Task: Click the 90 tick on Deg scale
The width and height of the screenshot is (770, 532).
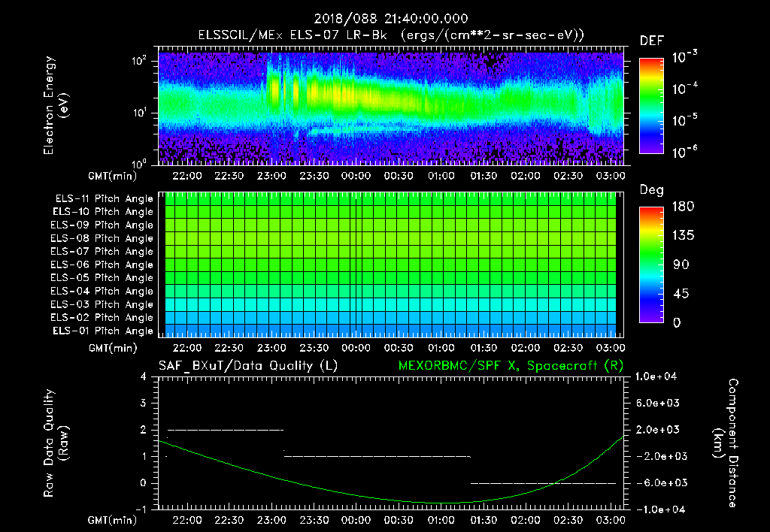Action: 681,265
